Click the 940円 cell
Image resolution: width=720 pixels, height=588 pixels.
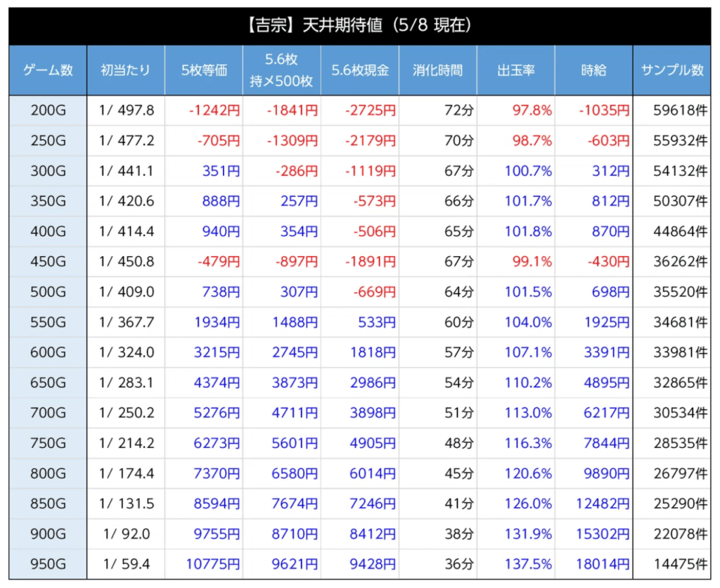tap(221, 231)
